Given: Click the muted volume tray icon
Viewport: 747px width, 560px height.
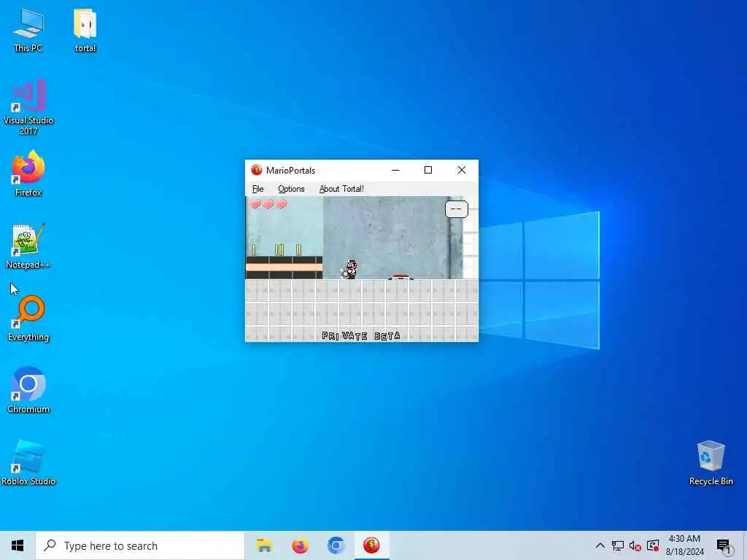Looking at the screenshot, I should (635, 545).
